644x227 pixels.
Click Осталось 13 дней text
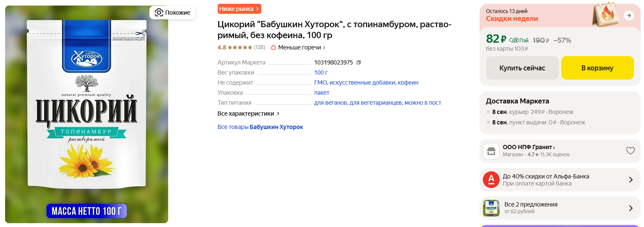pyautogui.click(x=507, y=11)
